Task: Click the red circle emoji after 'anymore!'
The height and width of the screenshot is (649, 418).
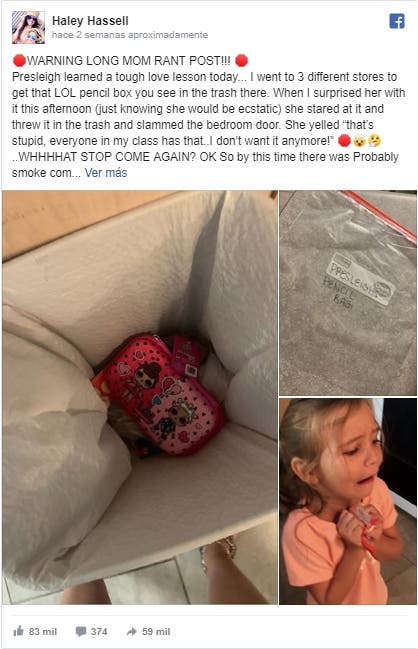Action: tap(344, 141)
